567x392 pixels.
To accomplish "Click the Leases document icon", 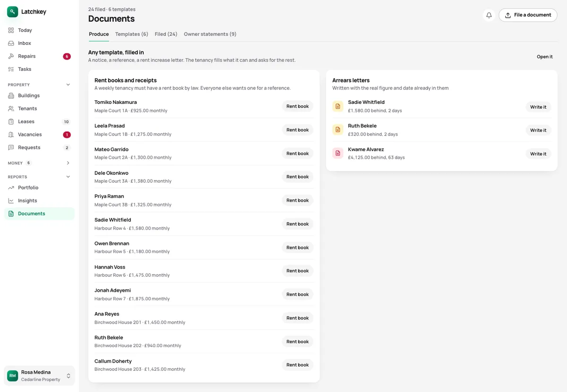I will (x=11, y=122).
